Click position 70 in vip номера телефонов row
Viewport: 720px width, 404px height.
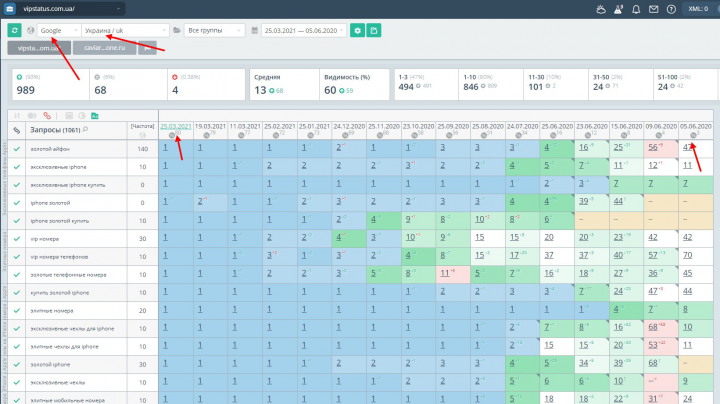(687, 255)
